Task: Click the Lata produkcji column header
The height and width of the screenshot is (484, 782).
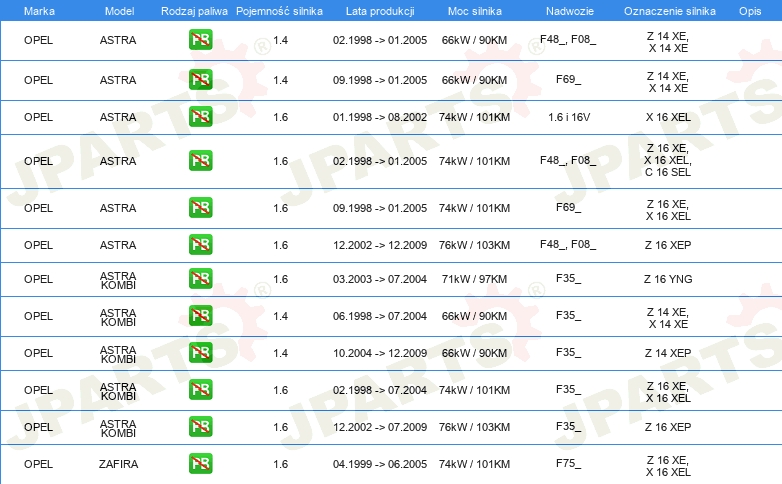Action: tap(380, 11)
